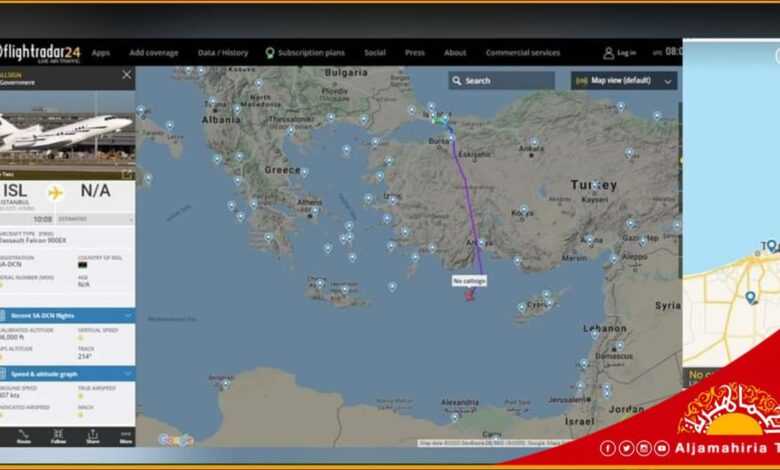Click the Log in user icon

pos(608,53)
